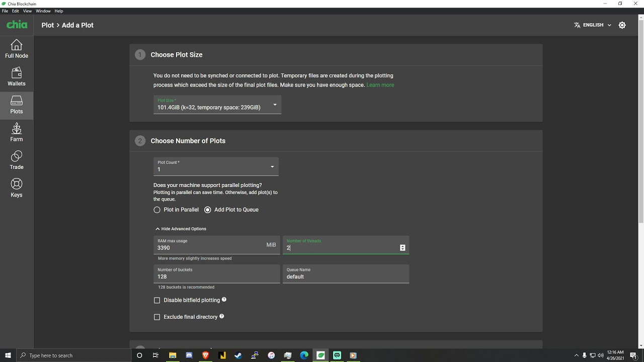
Task: Go to Wallets in sidebar
Action: [17, 77]
